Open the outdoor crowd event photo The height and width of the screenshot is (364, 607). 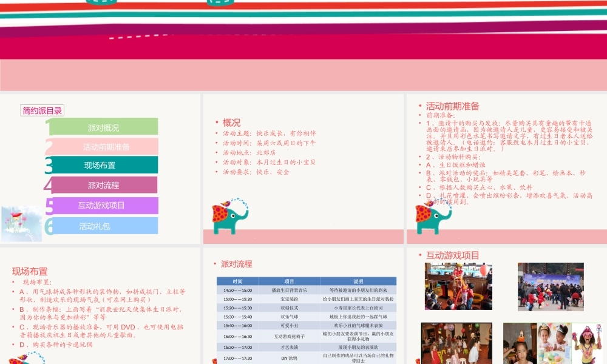pyautogui.click(x=551, y=286)
